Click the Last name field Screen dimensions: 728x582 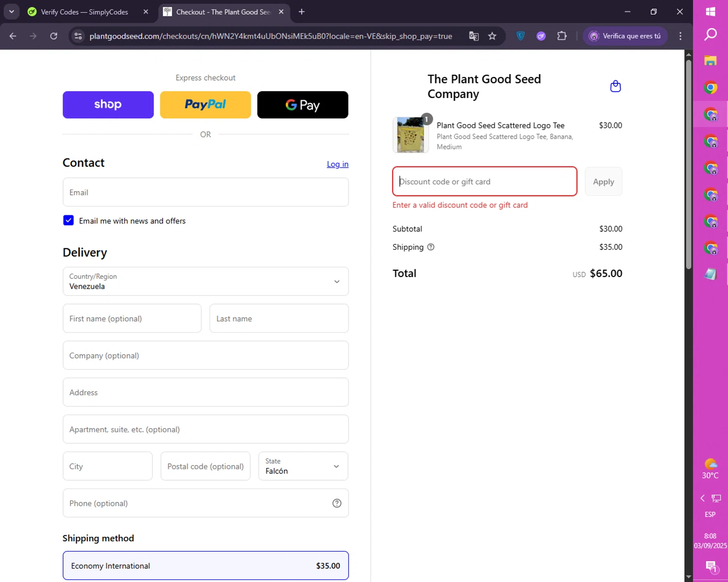[279, 318]
